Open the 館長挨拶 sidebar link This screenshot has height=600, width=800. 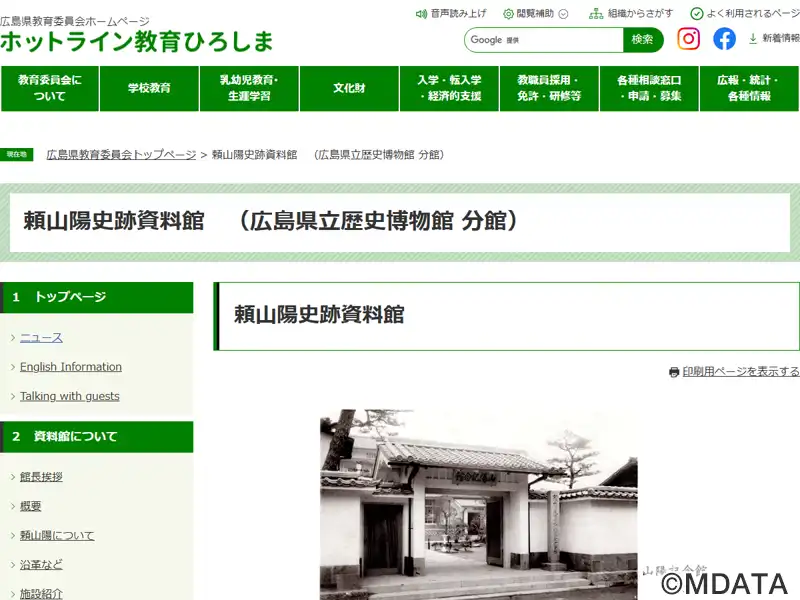(41, 477)
